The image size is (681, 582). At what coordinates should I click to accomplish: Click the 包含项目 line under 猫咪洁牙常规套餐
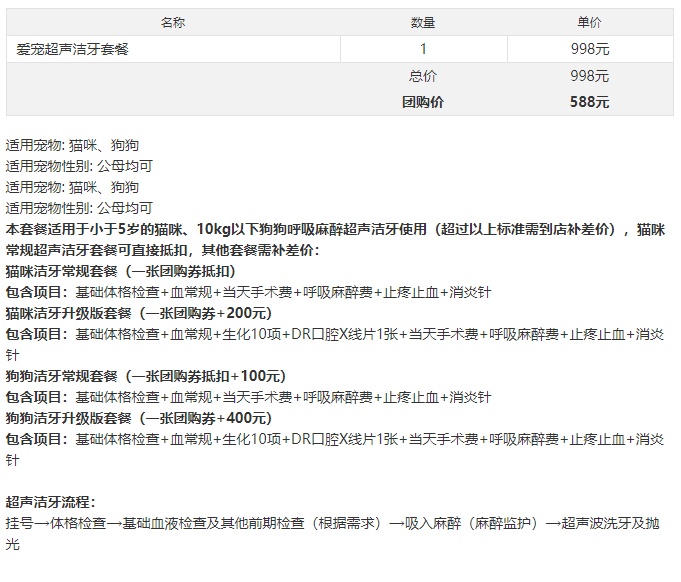[248, 292]
